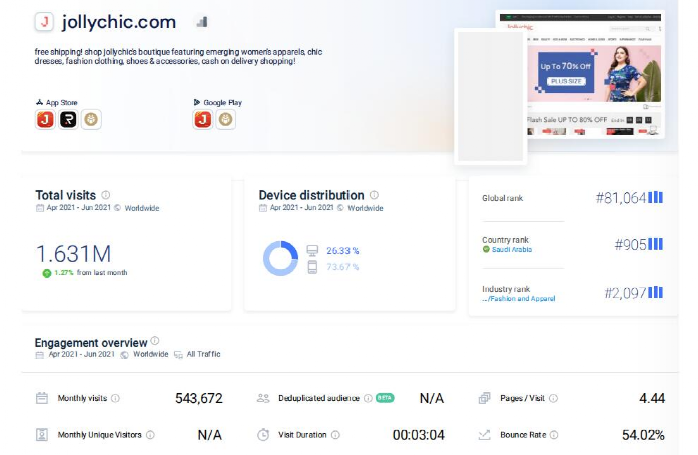Click the Country rank bars indicator
The image size is (698, 455).
coord(655,244)
